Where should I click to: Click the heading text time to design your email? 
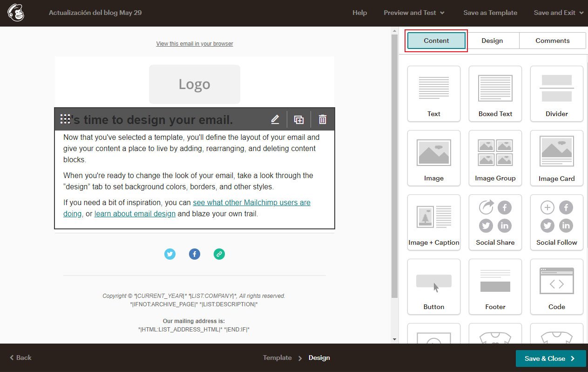pos(158,120)
